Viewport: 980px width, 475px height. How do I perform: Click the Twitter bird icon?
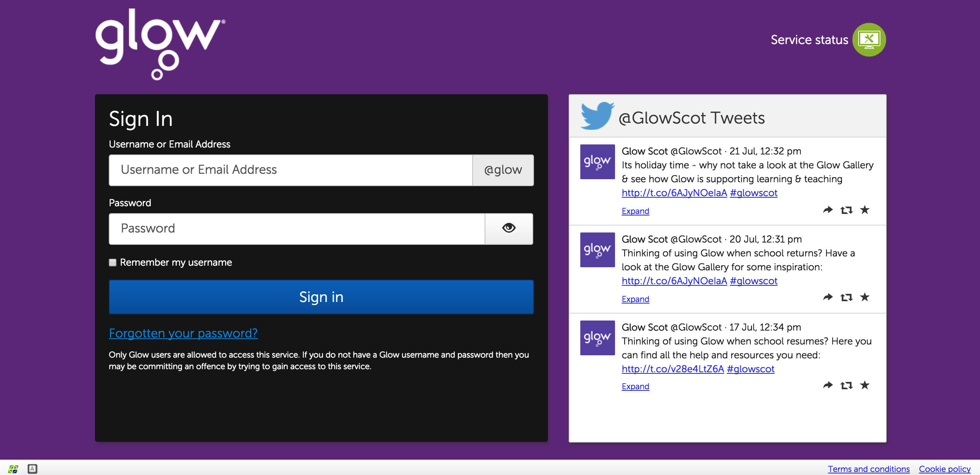pos(597,115)
